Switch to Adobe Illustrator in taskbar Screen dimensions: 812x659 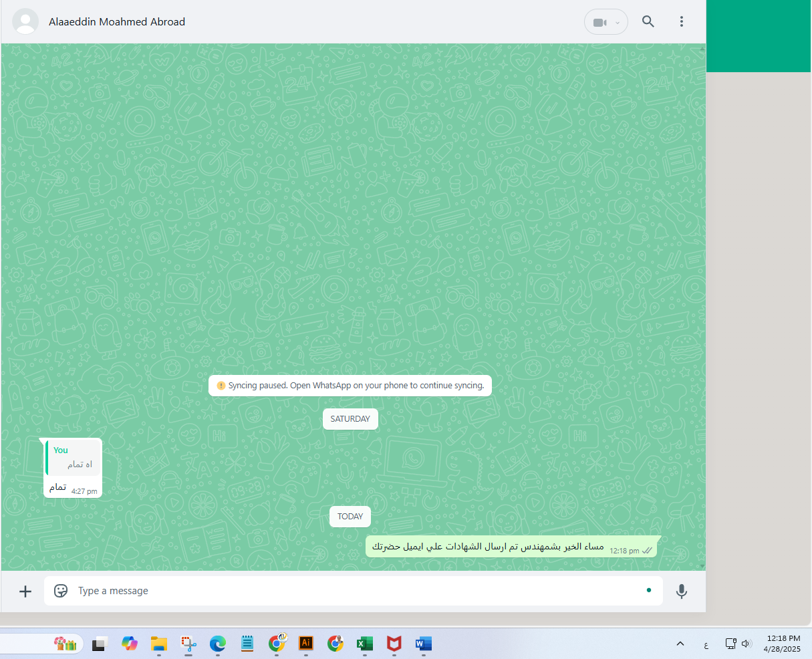[306, 643]
